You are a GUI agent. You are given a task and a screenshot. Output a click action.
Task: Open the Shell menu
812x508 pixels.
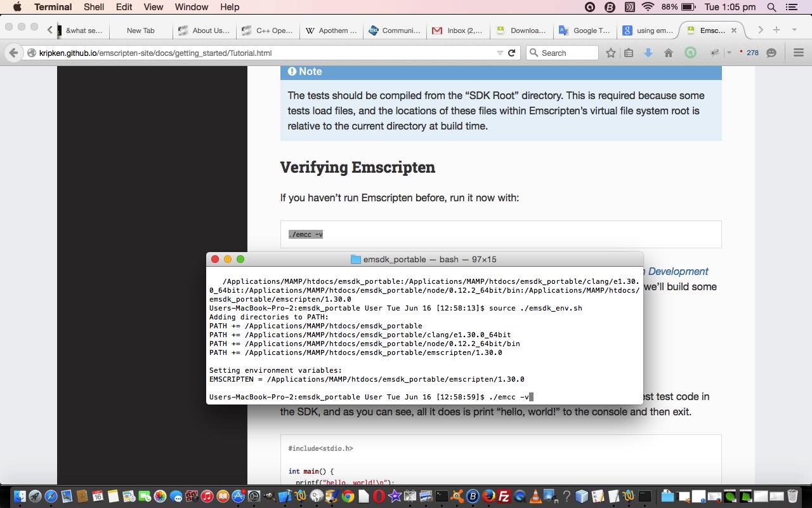pos(94,7)
